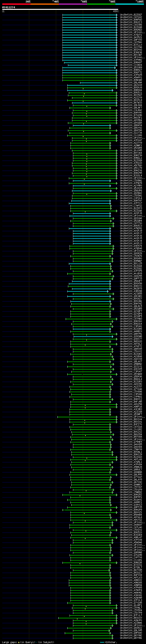Image resolution: width=146 pixels, height=644 pixels.
Task: Open hit UniRef100_B2ZG07
Action: click(131, 15)
